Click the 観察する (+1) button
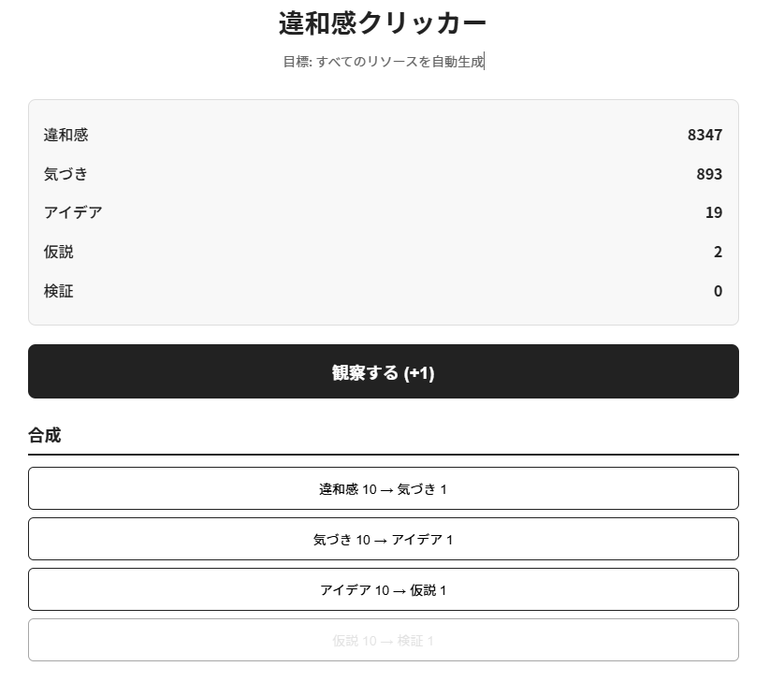 [x=383, y=372]
